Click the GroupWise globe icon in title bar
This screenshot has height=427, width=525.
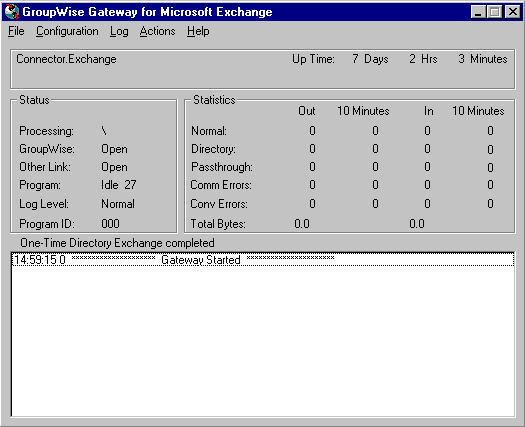12,12
